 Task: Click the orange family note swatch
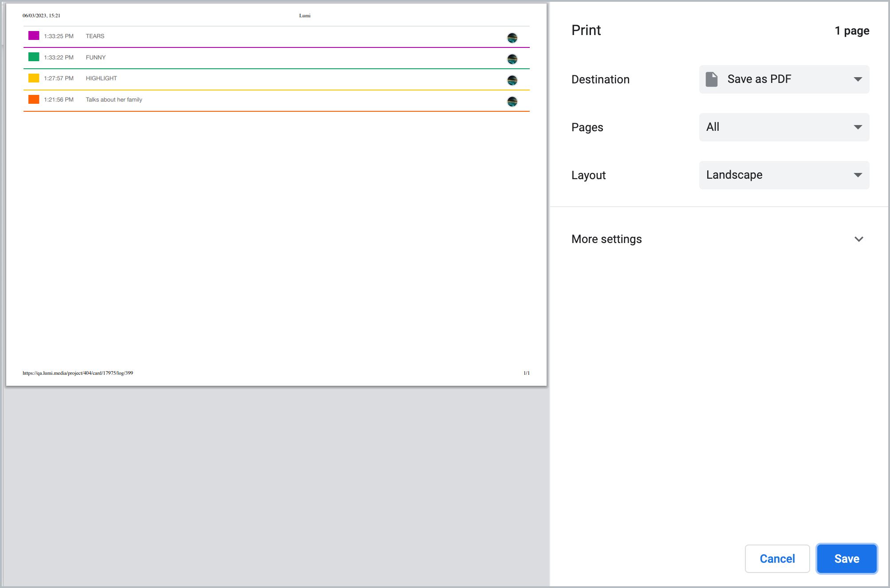point(34,99)
